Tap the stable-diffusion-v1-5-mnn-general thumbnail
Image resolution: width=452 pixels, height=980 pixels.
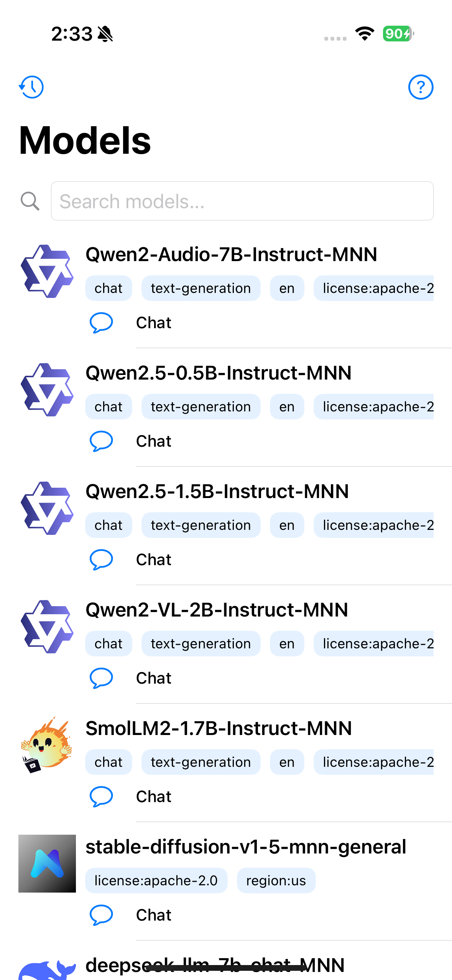tap(47, 863)
